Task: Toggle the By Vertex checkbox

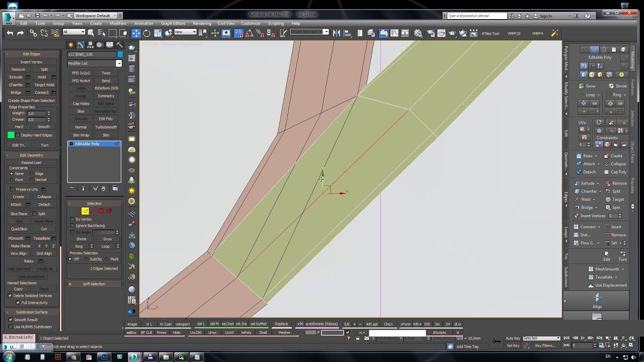Action: 72,219
